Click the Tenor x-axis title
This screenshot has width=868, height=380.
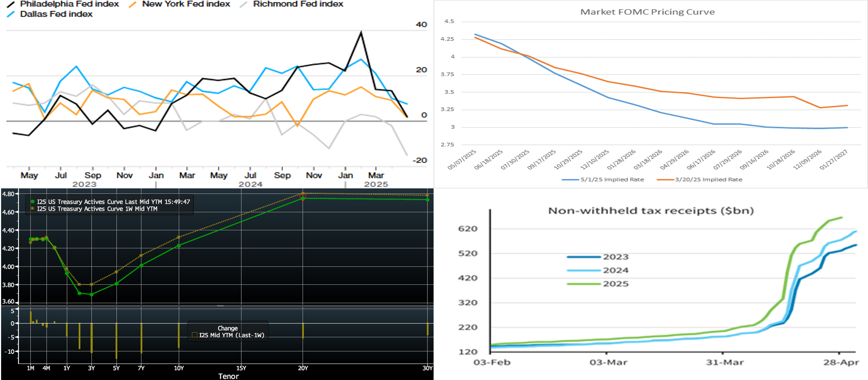(x=228, y=376)
